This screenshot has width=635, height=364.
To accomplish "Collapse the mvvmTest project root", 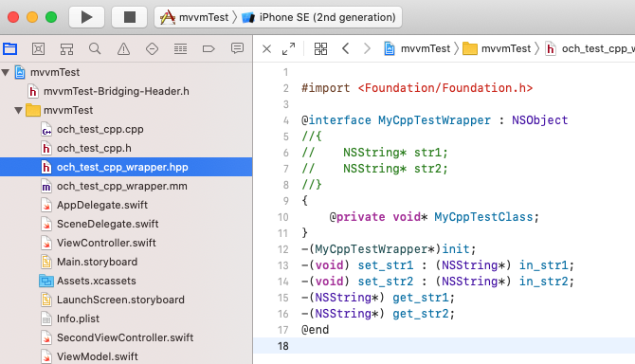I will tap(6, 72).
